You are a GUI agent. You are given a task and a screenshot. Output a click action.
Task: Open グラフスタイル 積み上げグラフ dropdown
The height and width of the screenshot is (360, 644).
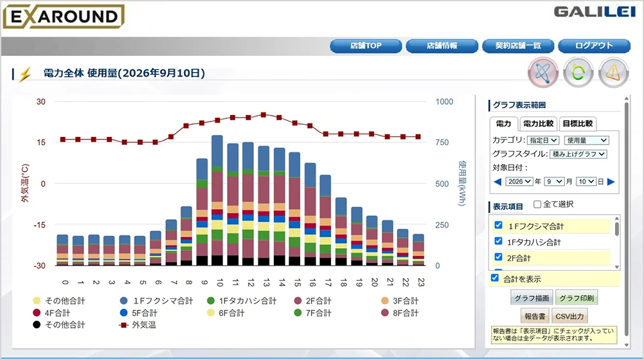tap(578, 154)
